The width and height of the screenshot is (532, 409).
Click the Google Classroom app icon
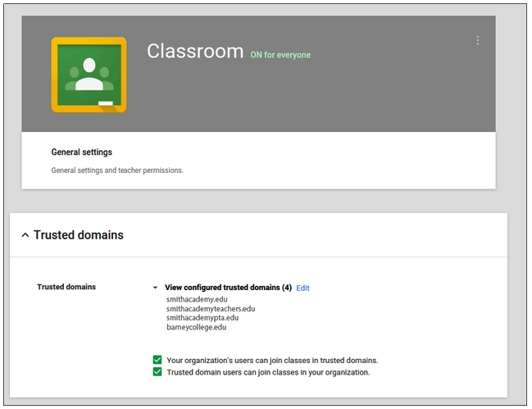(x=89, y=75)
